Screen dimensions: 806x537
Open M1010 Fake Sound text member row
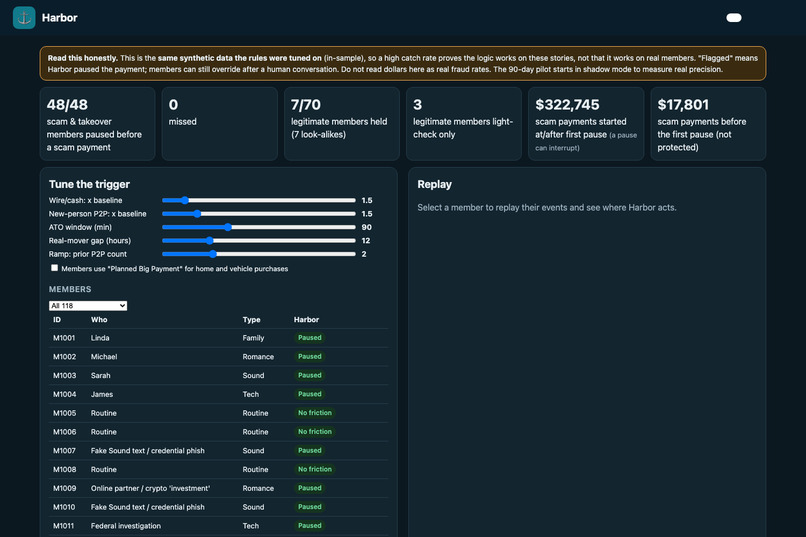pos(218,507)
